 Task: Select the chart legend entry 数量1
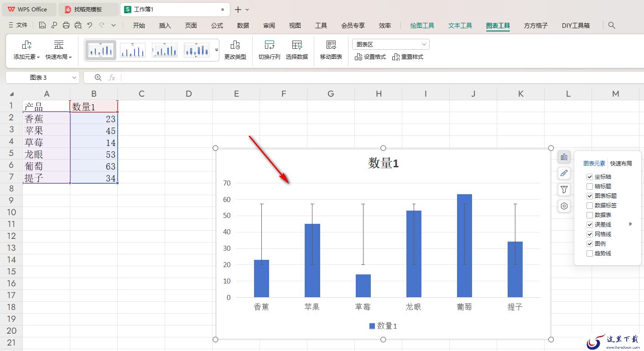[383, 326]
